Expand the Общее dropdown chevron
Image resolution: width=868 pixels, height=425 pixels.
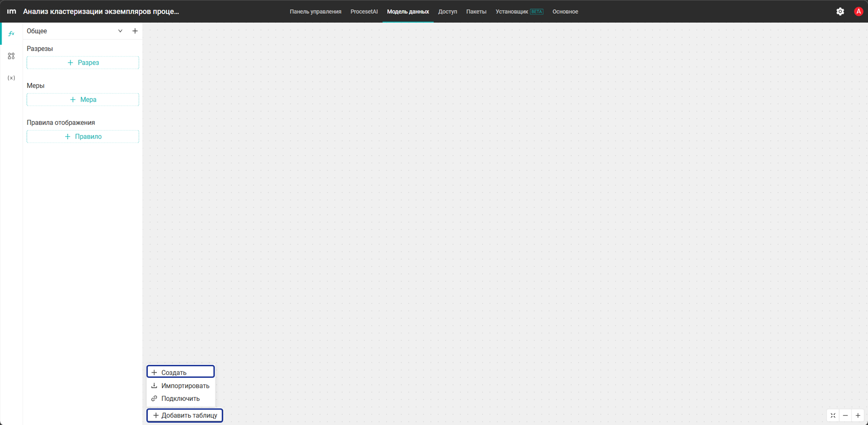click(120, 31)
